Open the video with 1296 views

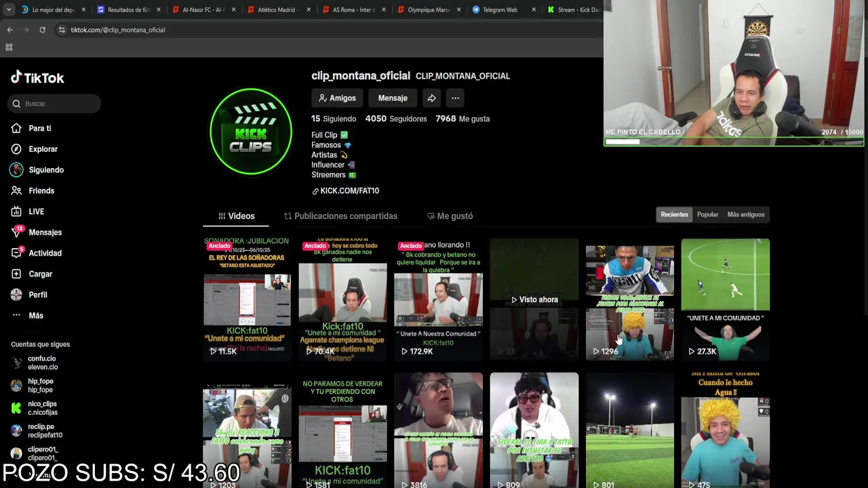(x=629, y=298)
